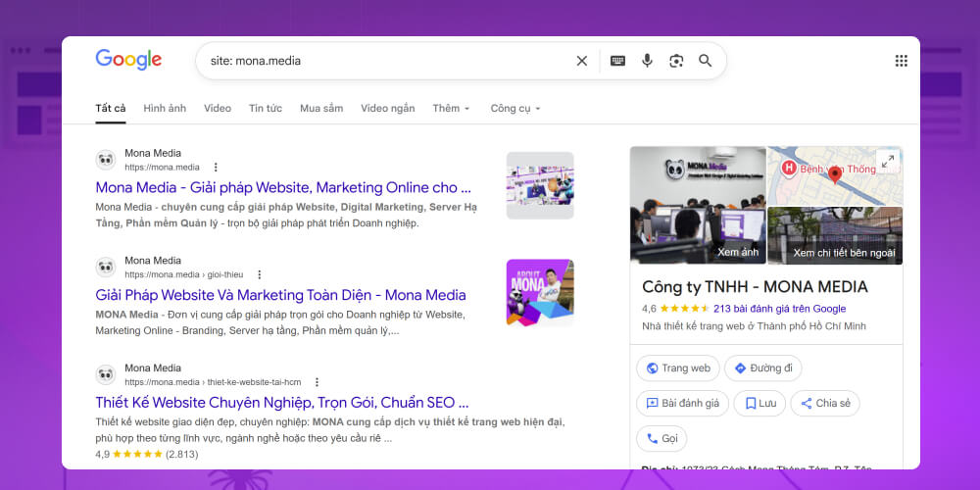Expand the Công cụ dropdown
The image size is (980, 490).
coord(515,108)
